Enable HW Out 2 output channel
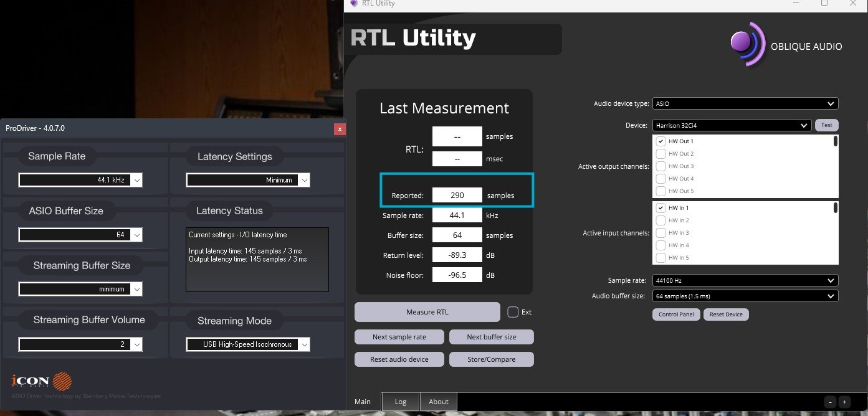Screen dimensions: 868x416 (661, 154)
